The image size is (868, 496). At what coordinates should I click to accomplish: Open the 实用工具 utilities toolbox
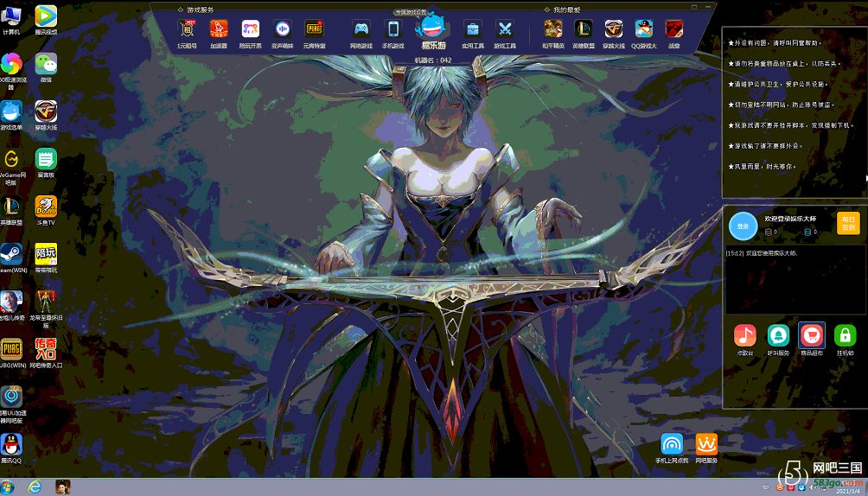[473, 29]
